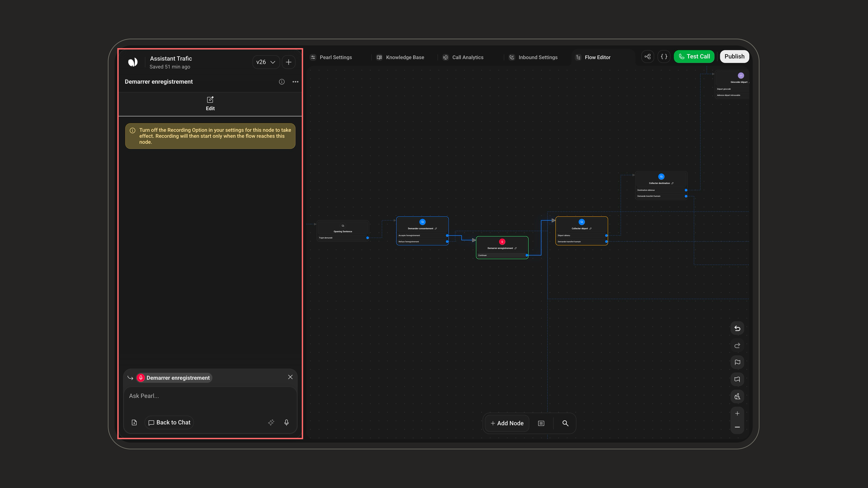The image size is (868, 488).
Task: Open the v26 version dropdown
Action: [266, 62]
